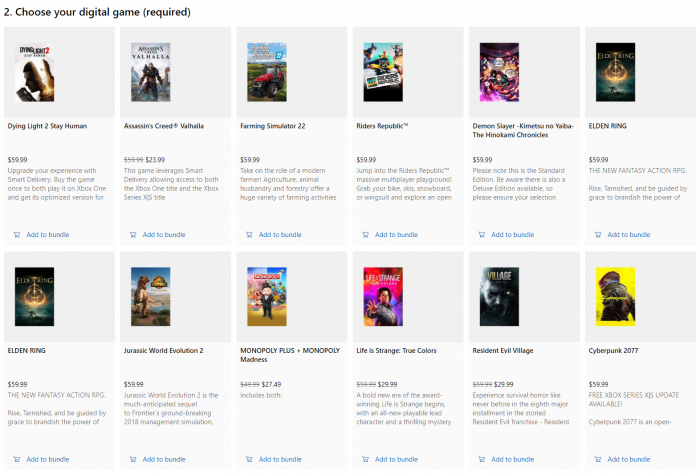Click the cart icon under Farming Simulator 22
The image size is (700, 475).
tap(249, 235)
